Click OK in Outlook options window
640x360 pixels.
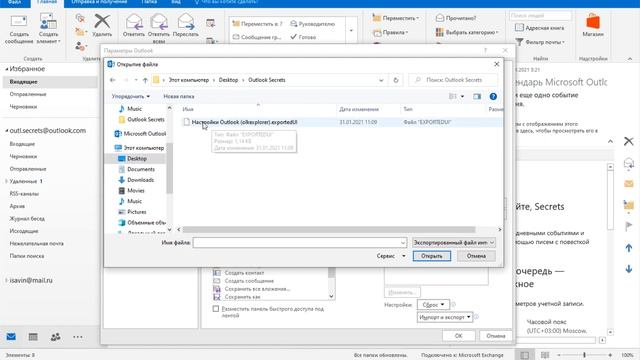click(458, 336)
